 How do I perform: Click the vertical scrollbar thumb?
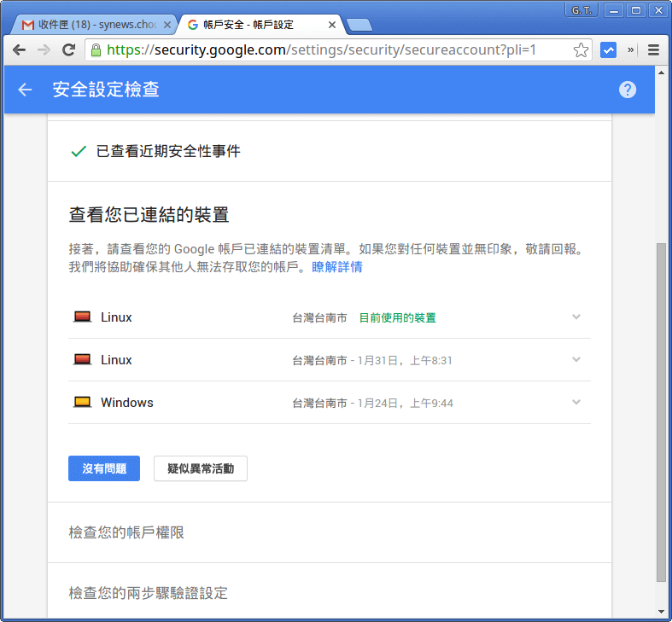click(x=661, y=412)
